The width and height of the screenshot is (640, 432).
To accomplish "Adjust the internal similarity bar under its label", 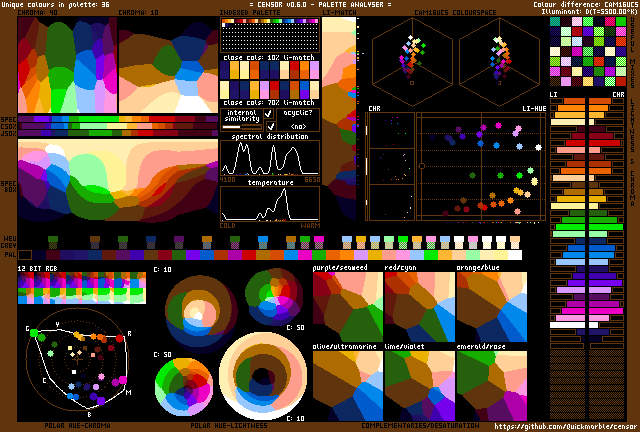I will 242,127.
